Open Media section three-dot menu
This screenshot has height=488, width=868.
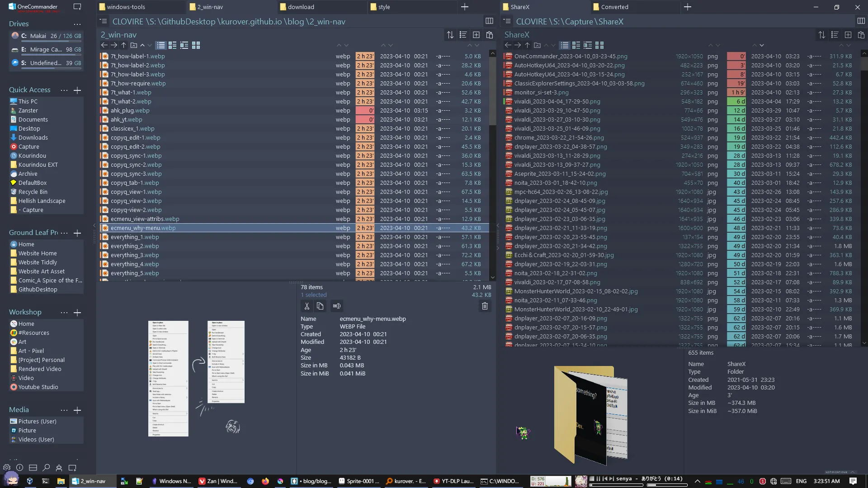pyautogui.click(x=64, y=410)
